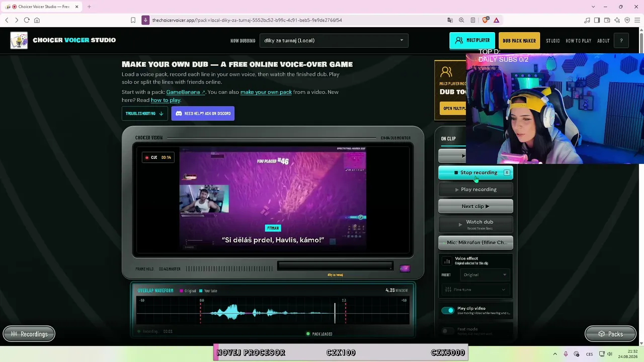The width and height of the screenshot is (644, 362).
Task: Open the CES keyboard language indicator
Action: [x=589, y=354]
